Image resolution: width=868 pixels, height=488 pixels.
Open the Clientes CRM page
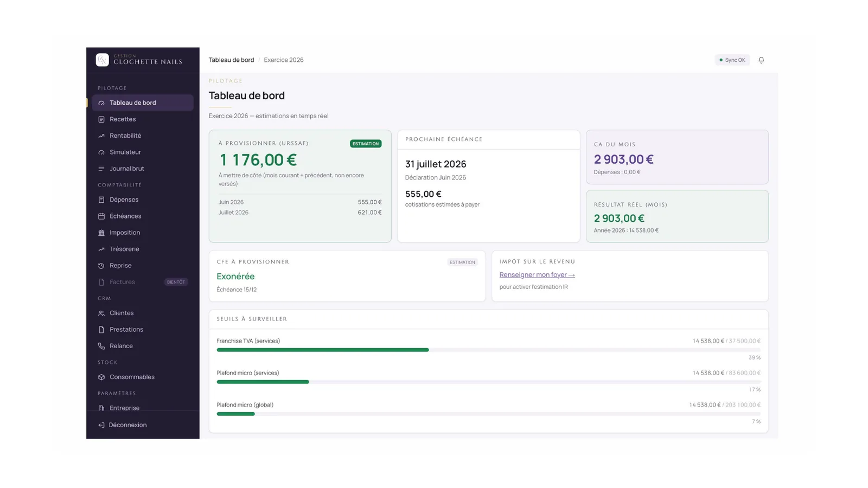(x=143, y=313)
